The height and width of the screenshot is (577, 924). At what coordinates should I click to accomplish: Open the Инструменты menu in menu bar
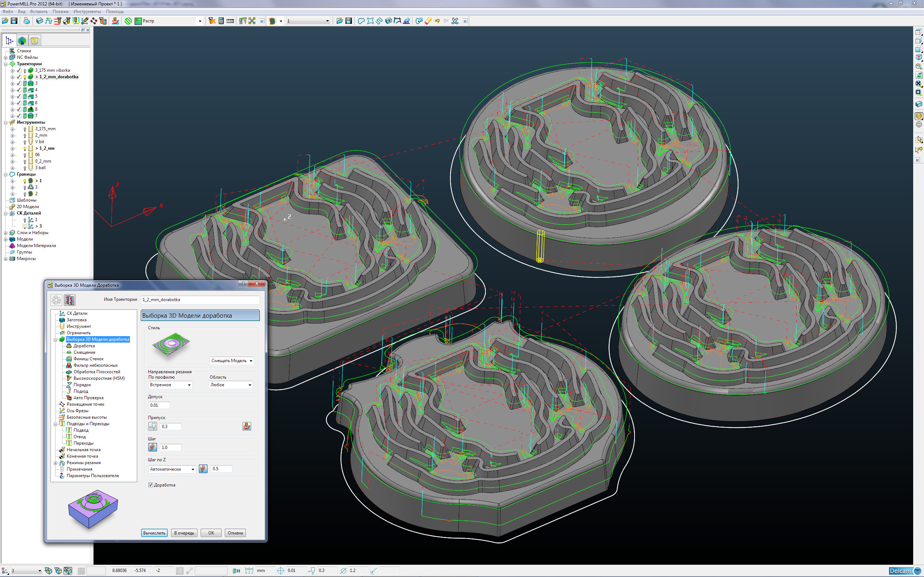pos(87,12)
